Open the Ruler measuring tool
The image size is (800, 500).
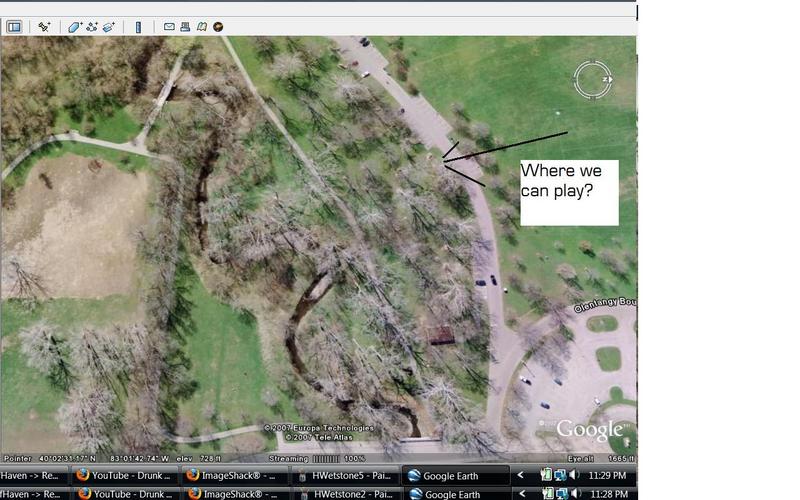138,27
